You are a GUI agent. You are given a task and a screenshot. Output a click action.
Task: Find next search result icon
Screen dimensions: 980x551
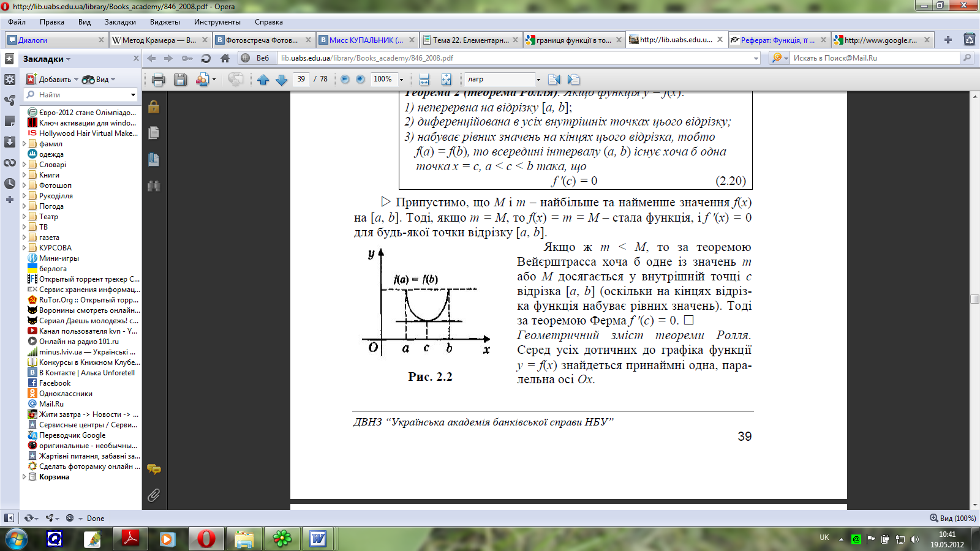(x=573, y=80)
